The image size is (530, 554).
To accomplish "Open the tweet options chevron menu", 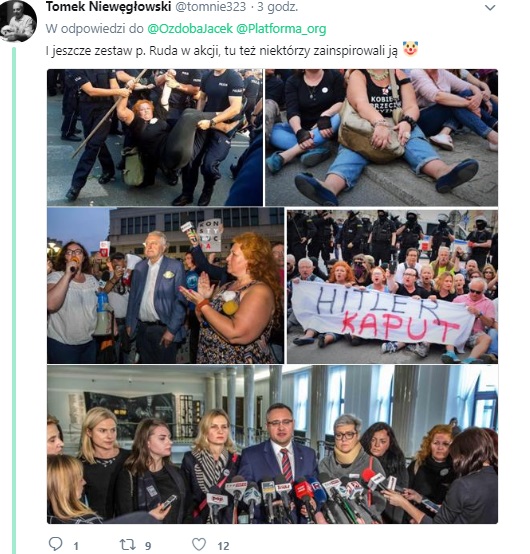I will coord(490,7).
